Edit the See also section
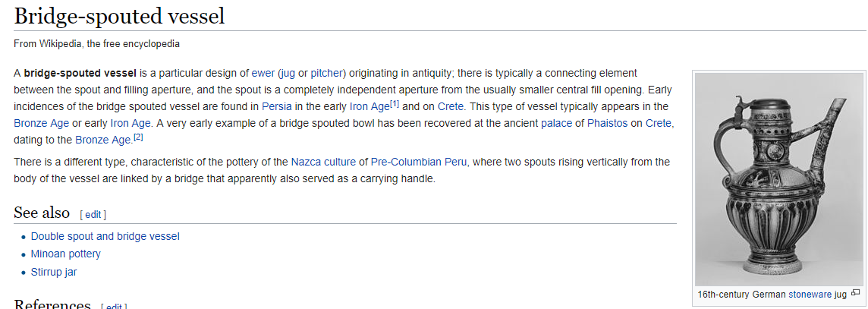Screen dimensions: 868x309 pyautogui.click(x=93, y=215)
